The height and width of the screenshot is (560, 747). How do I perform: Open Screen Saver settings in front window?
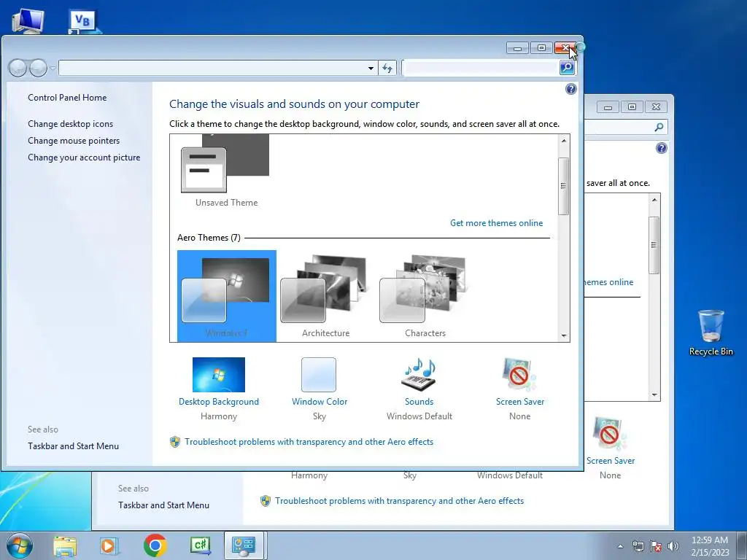point(519,375)
